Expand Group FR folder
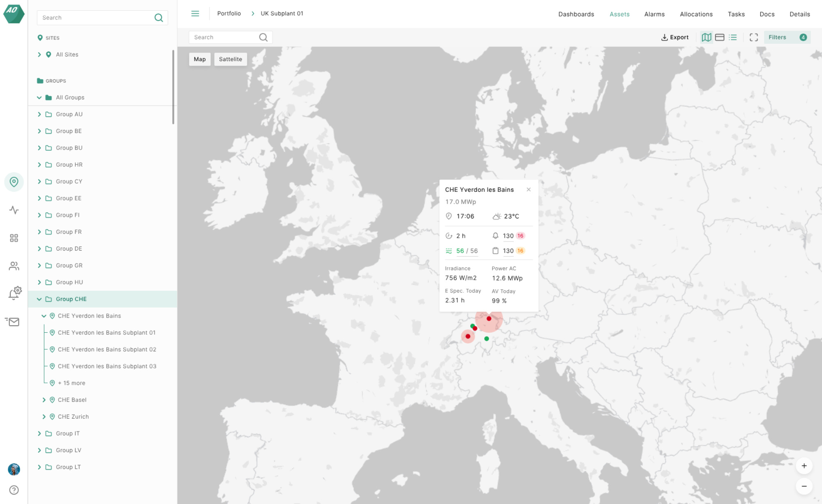This screenshot has width=822, height=504. [39, 232]
